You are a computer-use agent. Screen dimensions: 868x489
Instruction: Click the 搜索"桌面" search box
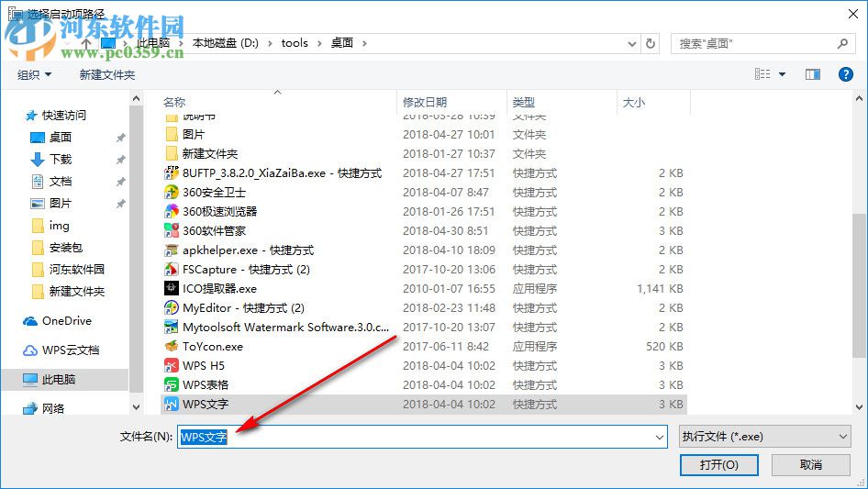(762, 43)
